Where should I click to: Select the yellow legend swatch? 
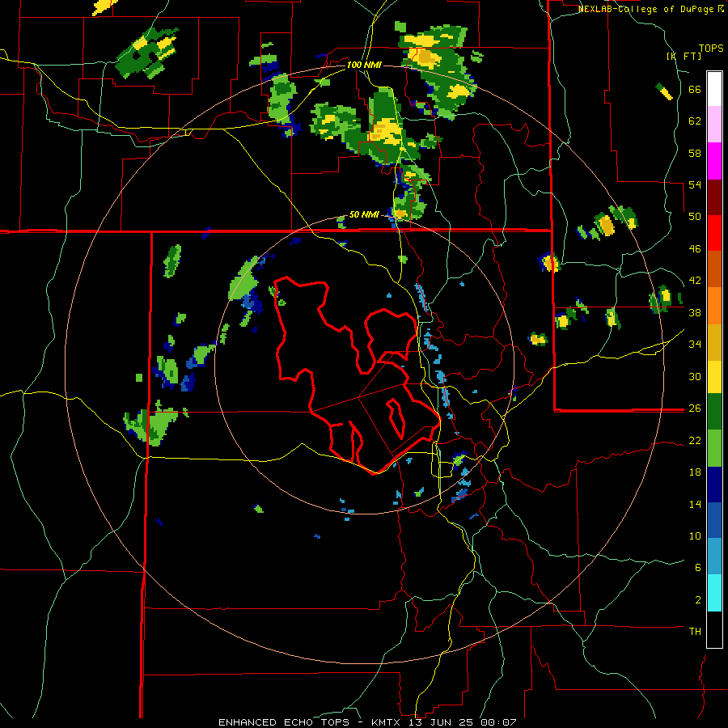click(x=714, y=376)
